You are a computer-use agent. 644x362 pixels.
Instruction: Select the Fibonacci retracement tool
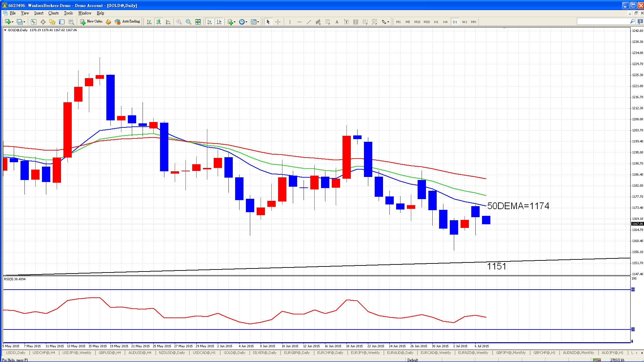coord(327,22)
